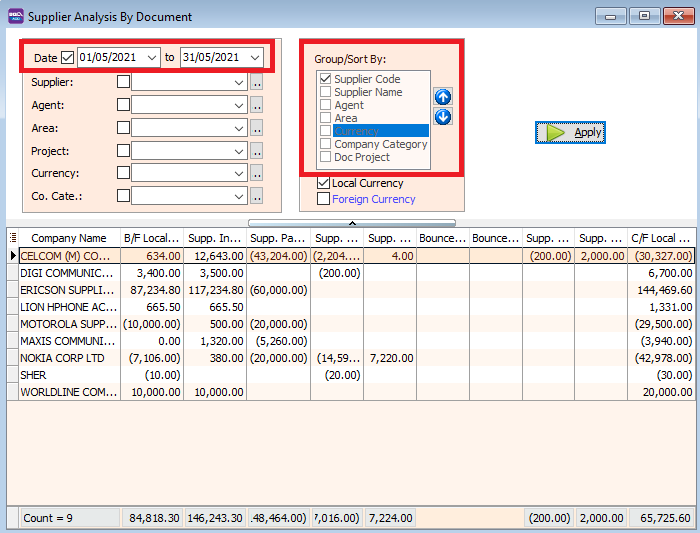Tick the Supplier Name sort checkbox
The image size is (700, 533).
(x=325, y=92)
